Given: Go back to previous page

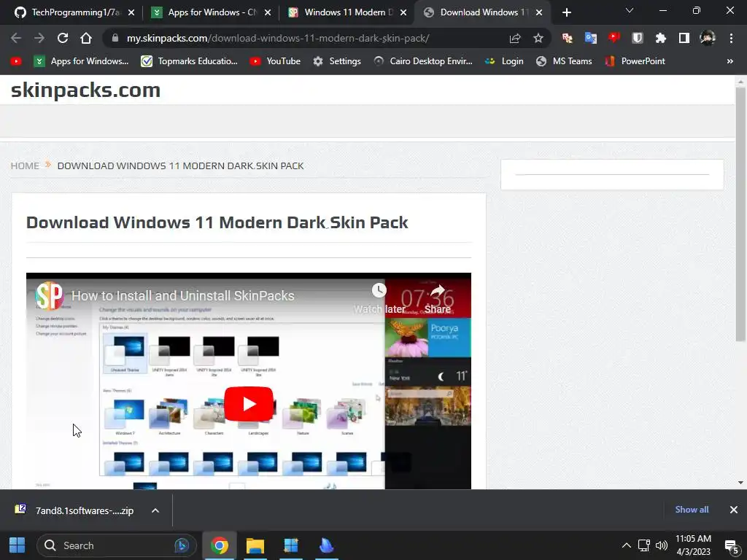Looking at the screenshot, I should [x=16, y=38].
